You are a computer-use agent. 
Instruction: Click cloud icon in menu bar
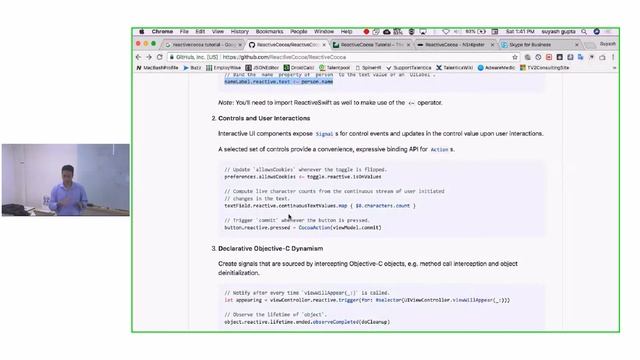click(x=387, y=31)
